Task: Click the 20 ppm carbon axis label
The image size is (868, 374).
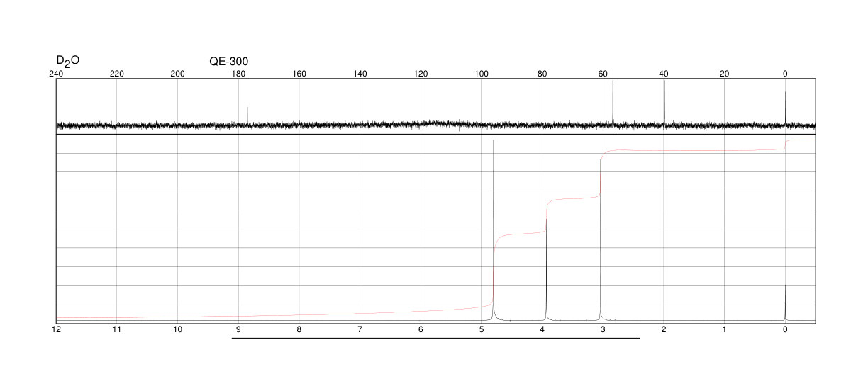Action: (724, 74)
